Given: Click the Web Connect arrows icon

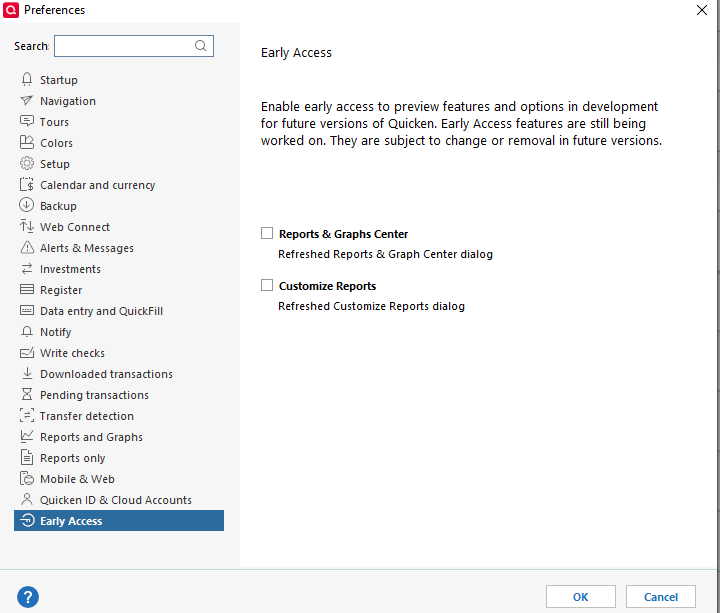Looking at the screenshot, I should coord(27,226).
